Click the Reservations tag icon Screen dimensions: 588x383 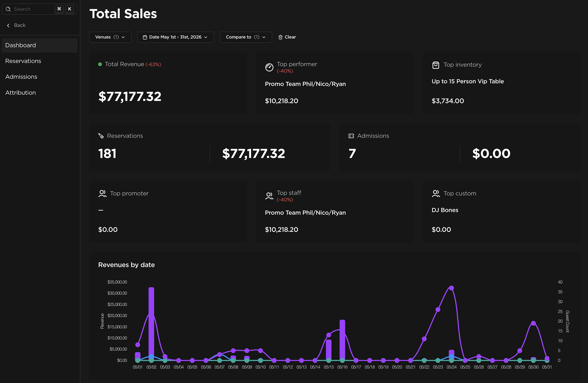point(101,136)
